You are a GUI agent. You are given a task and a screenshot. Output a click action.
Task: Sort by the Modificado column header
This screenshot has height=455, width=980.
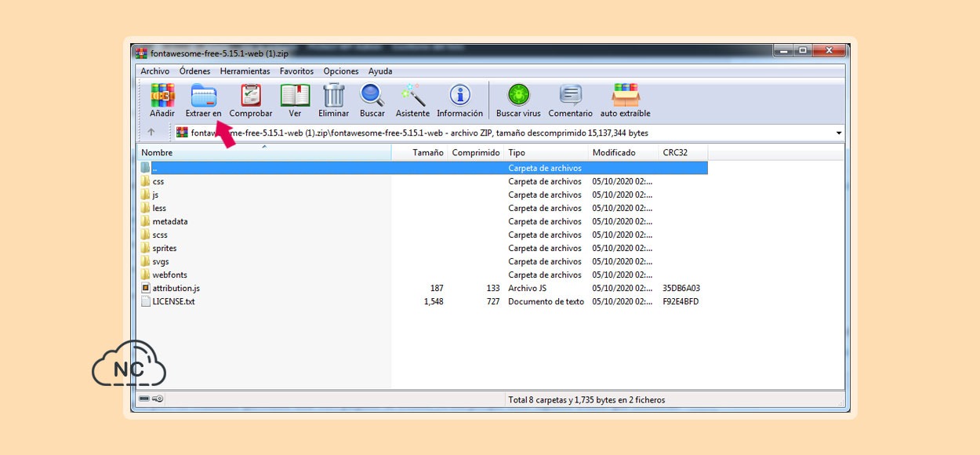point(623,153)
